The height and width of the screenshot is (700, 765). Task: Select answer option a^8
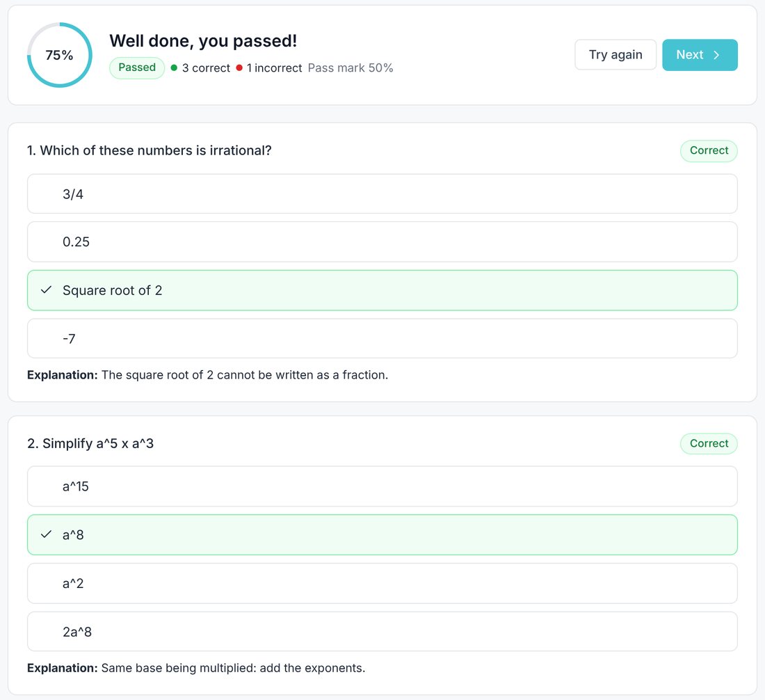[x=382, y=534]
